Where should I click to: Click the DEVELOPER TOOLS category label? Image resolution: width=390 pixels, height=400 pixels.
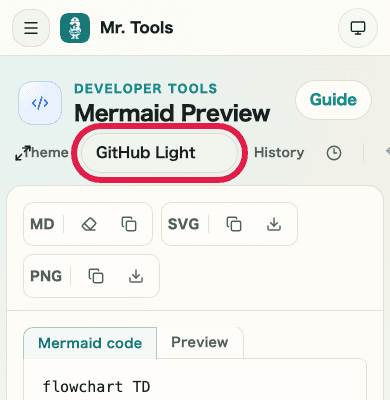tap(146, 89)
